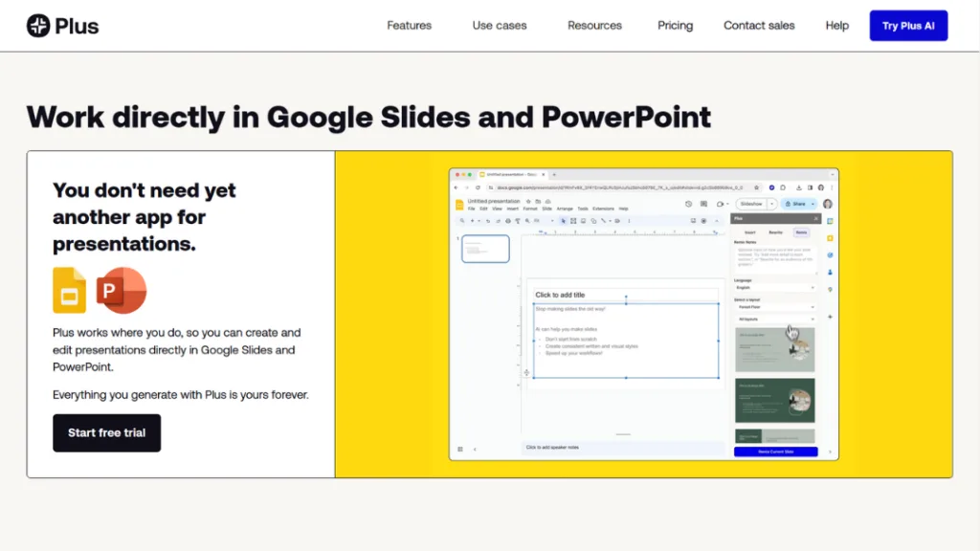Click the 'Click to add title' placeholder

click(x=626, y=295)
